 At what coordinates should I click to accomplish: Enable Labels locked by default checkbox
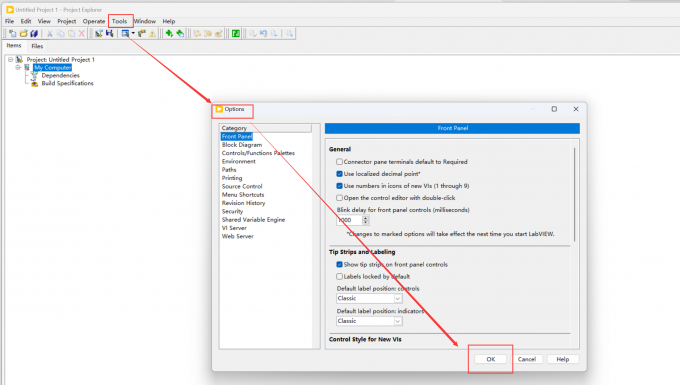point(340,277)
